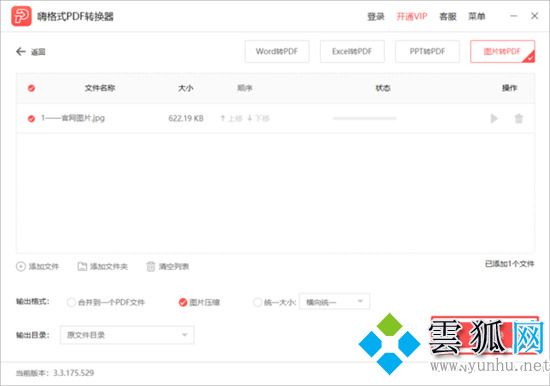Move file down with the down arrow
This screenshot has width=550, height=386.
tap(250, 118)
